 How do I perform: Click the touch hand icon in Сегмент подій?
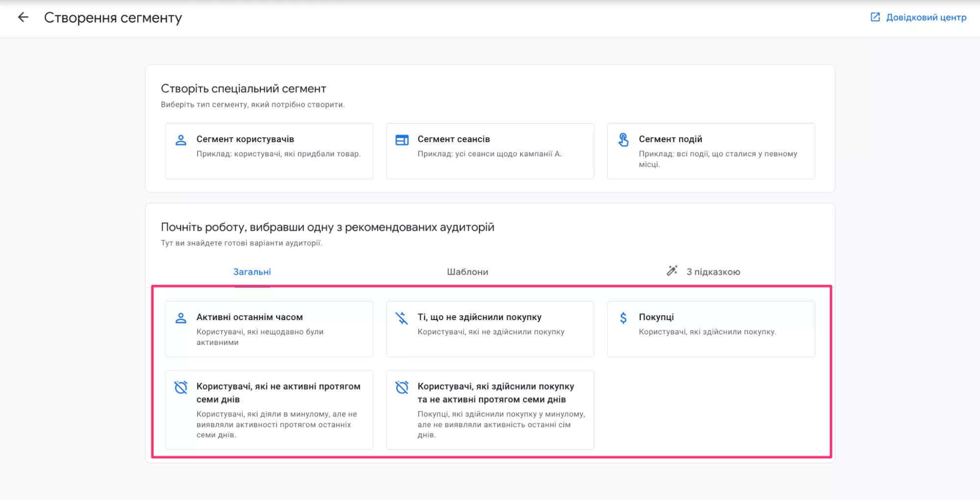click(x=623, y=140)
